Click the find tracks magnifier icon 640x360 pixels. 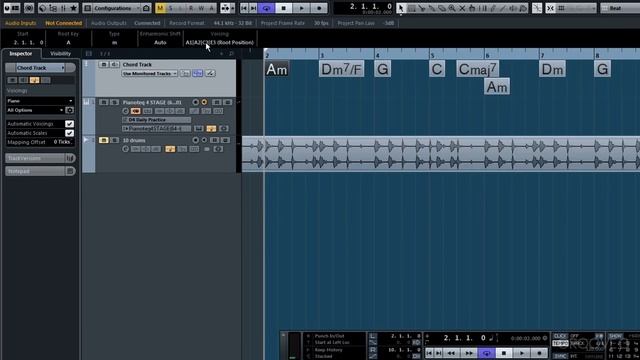pos(231,53)
